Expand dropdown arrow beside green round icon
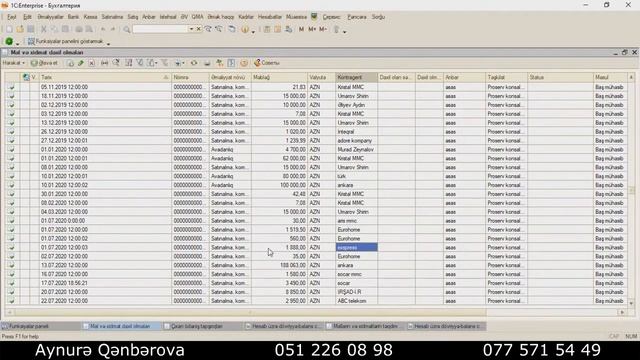 point(18,43)
